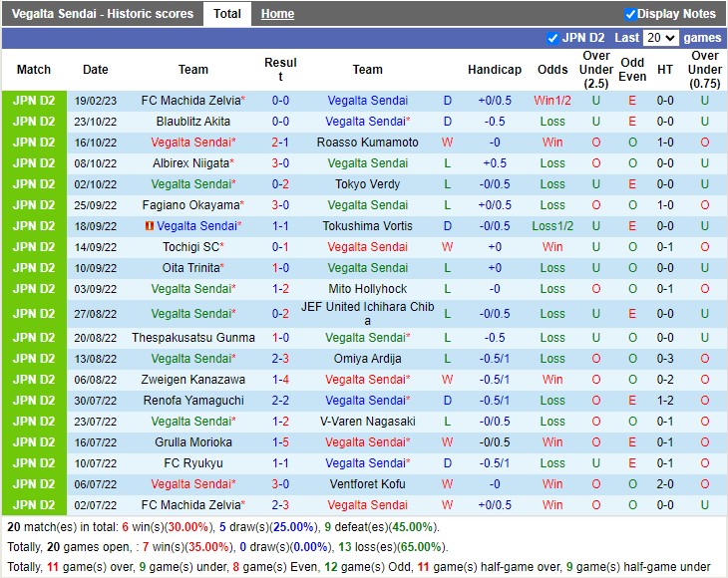Viewport: 728px width, 578px height.
Task: Click V-Varen Nagasaki team name
Action: 367,422
